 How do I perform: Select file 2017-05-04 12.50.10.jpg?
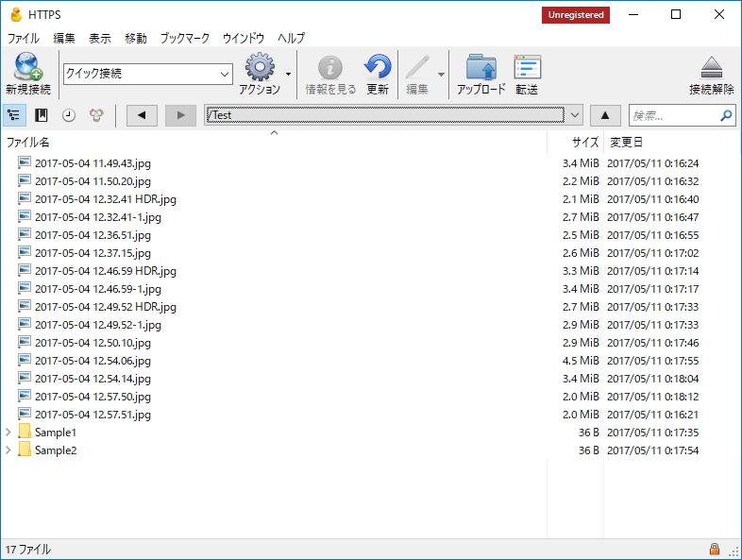coord(93,343)
